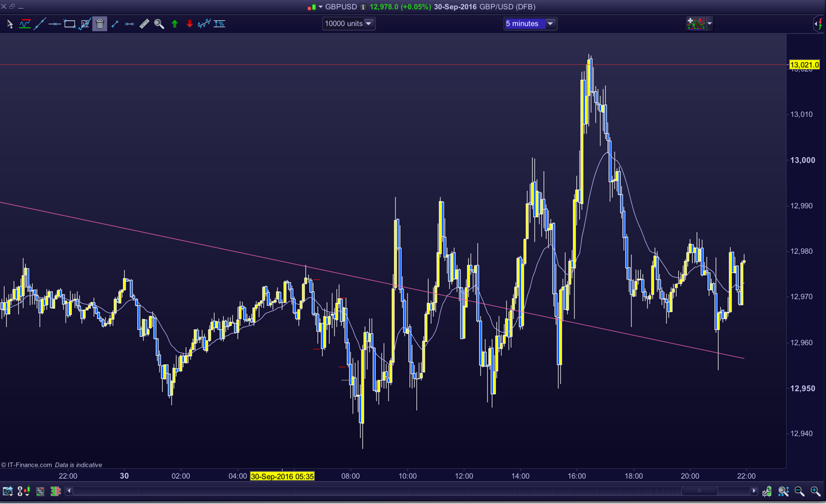Screen dimensions: 826x504
Task: Select the rectangle drawing tool
Action: tap(70, 24)
